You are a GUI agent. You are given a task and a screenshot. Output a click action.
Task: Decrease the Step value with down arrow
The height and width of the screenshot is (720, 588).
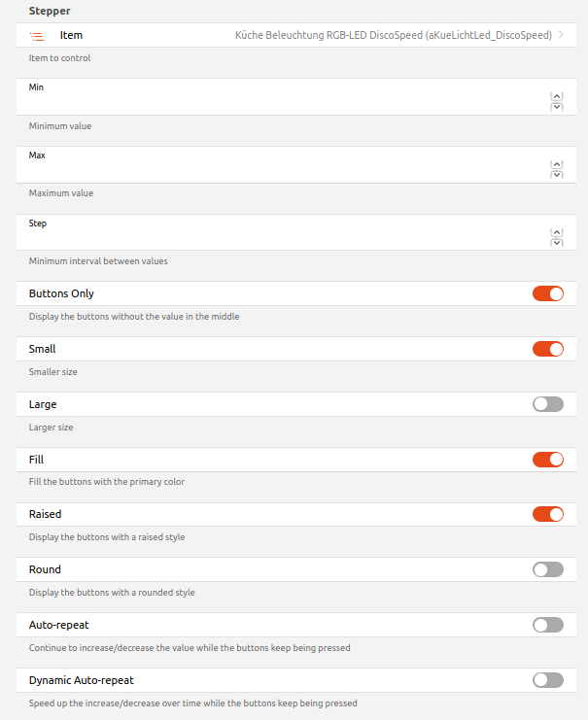click(557, 242)
